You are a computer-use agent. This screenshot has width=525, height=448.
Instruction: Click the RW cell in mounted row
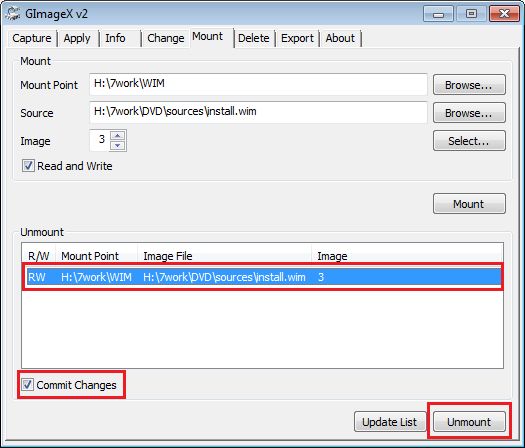(x=37, y=277)
